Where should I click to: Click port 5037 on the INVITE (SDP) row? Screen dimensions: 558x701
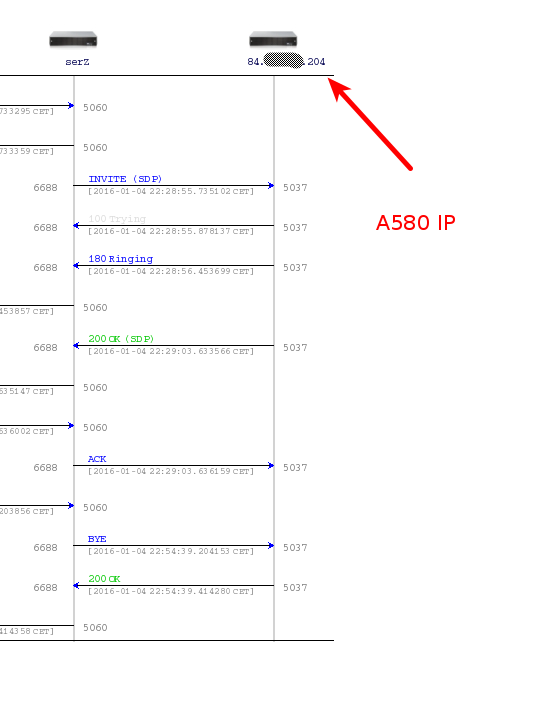[295, 188]
